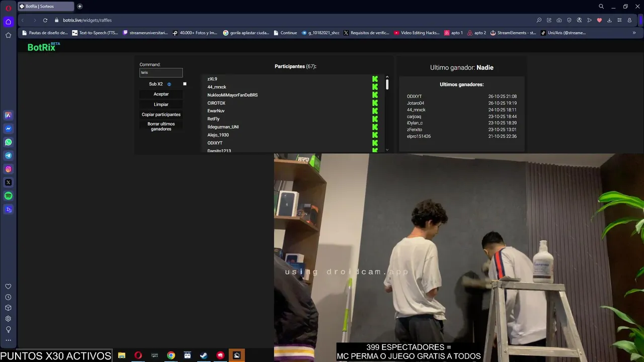Viewport: 644px width, 362px height.
Task: Select participant 44_mrxck in participants list
Action: tap(217, 87)
